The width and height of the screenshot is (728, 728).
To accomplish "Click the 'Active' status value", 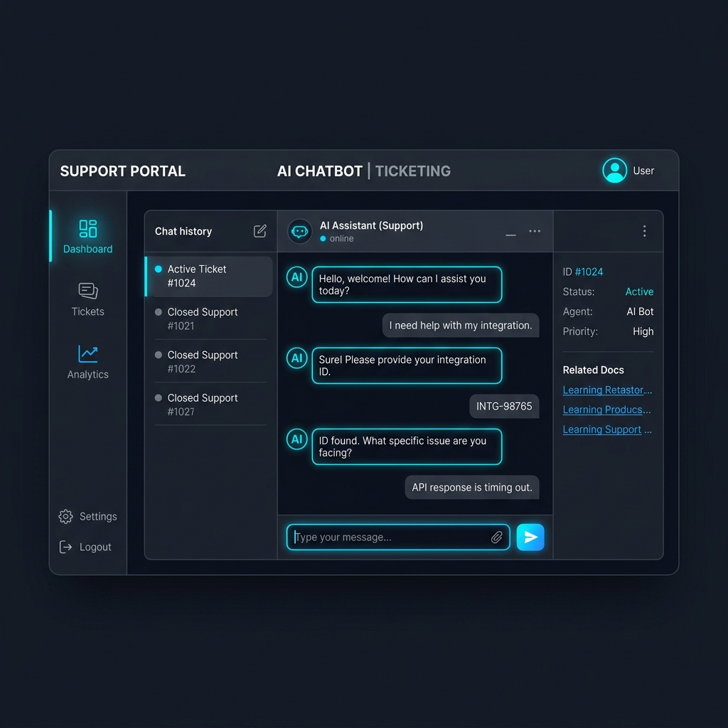I will pos(639,291).
